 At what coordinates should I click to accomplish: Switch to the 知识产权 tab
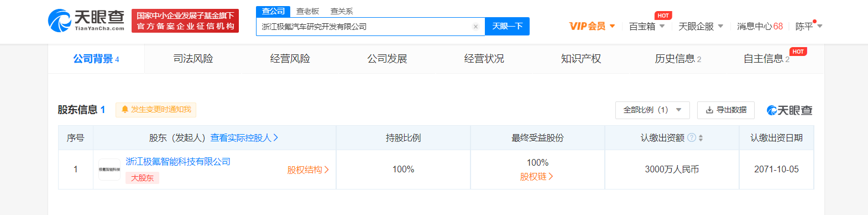[x=581, y=59]
